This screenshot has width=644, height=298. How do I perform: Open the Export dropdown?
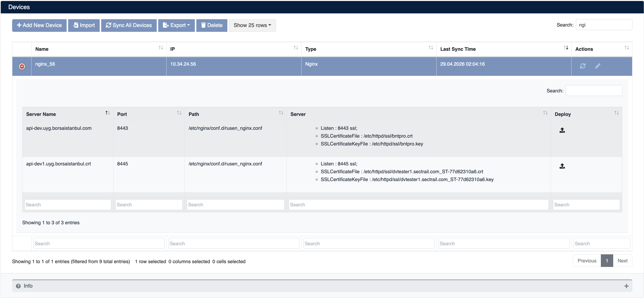pos(176,25)
